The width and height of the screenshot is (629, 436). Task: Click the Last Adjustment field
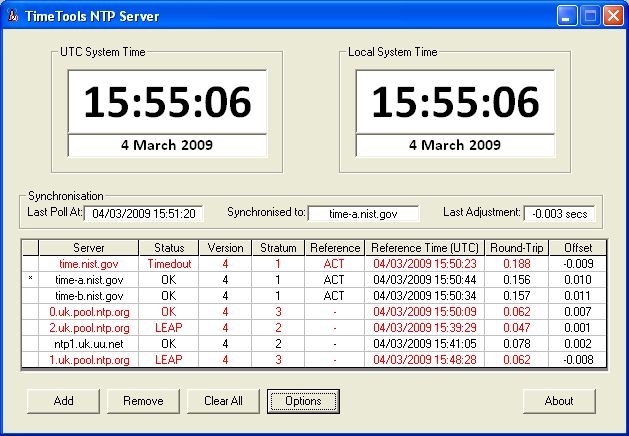pos(559,213)
